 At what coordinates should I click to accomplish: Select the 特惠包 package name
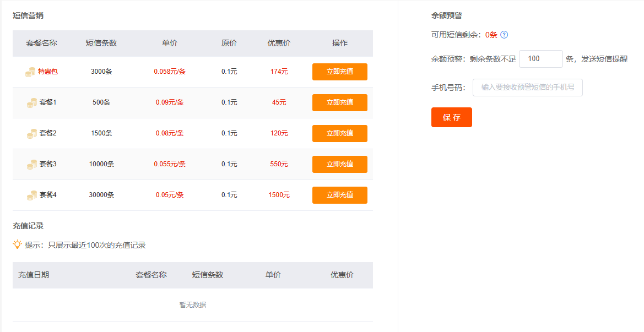click(47, 72)
